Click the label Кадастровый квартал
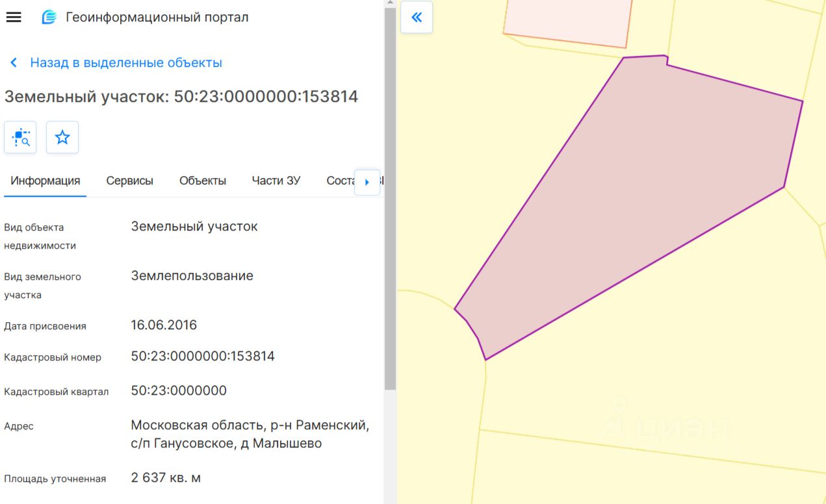 click(x=57, y=392)
